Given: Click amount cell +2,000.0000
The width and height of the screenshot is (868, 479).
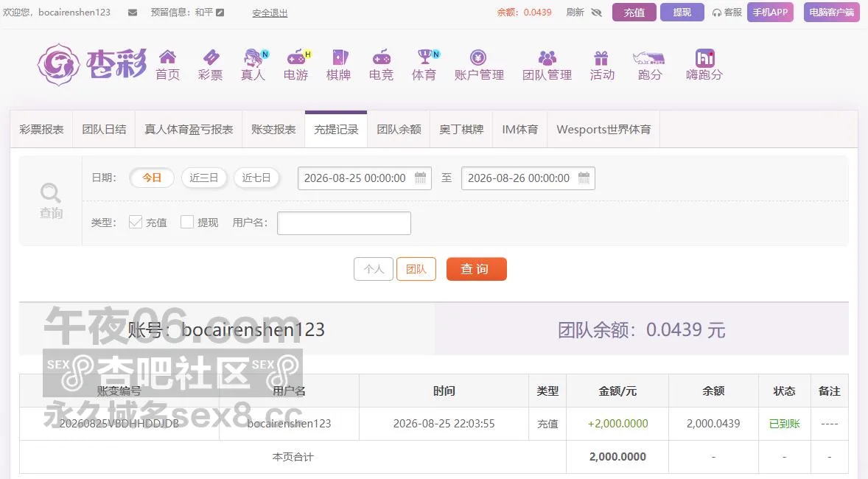Looking at the screenshot, I should (x=617, y=424).
